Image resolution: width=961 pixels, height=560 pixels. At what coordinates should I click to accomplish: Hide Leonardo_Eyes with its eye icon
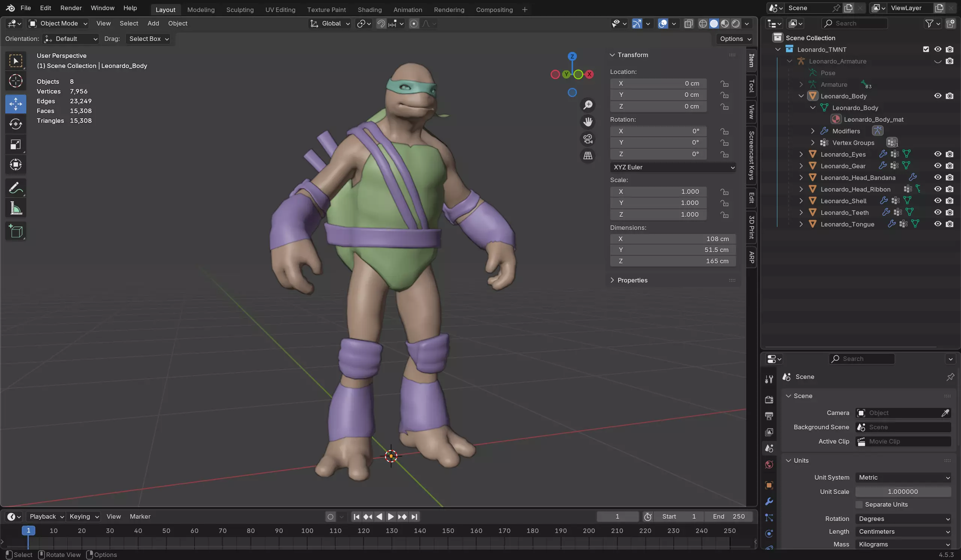(938, 154)
